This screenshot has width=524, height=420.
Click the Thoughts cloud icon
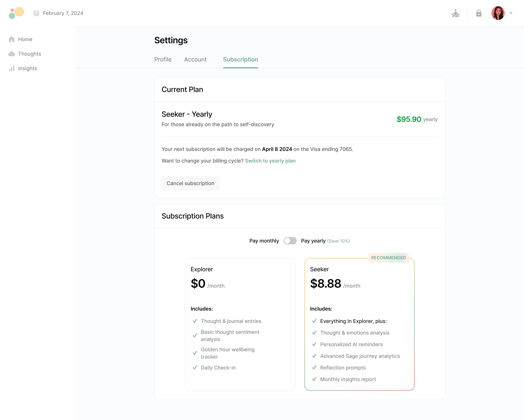pyautogui.click(x=12, y=54)
